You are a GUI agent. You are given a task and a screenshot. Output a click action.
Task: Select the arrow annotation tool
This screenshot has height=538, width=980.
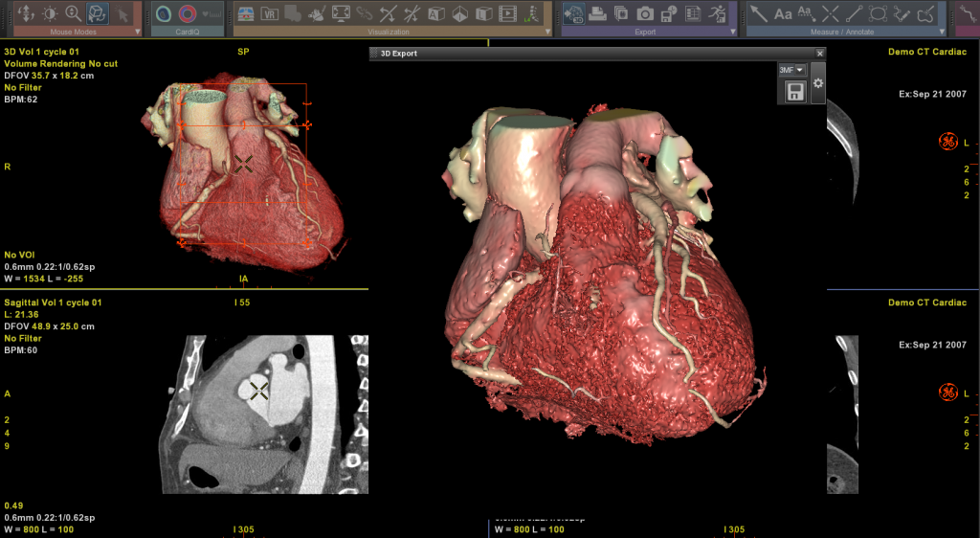coord(759,13)
